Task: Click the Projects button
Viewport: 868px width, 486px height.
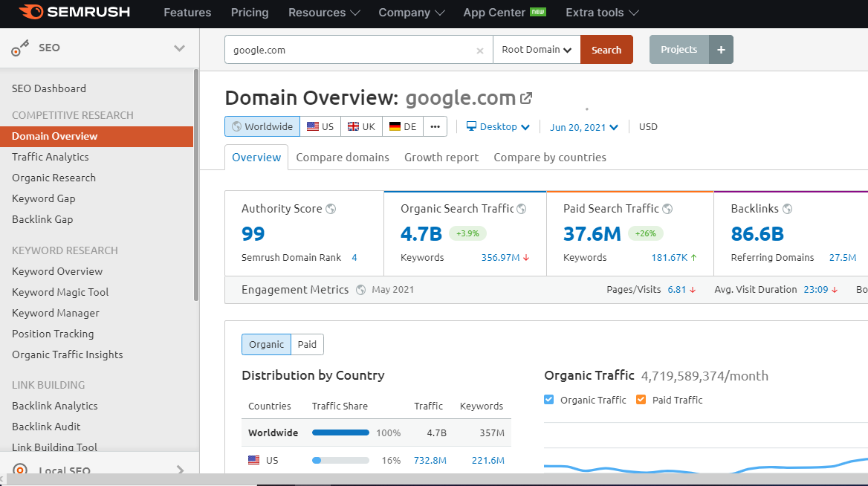Action: pyautogui.click(x=678, y=49)
